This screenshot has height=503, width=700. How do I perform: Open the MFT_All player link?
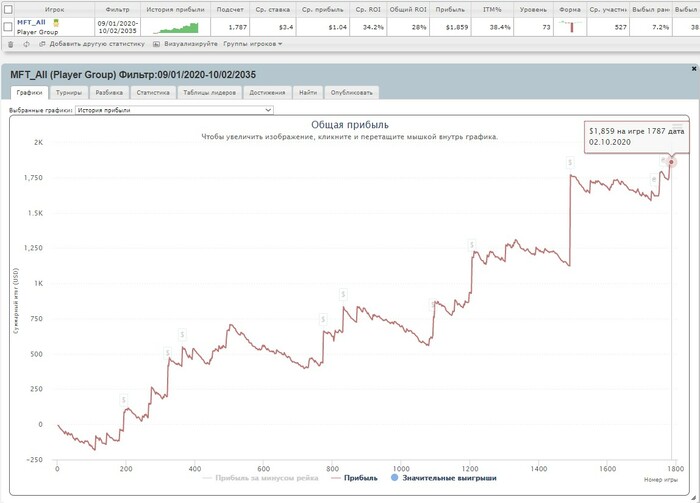pyautogui.click(x=31, y=22)
